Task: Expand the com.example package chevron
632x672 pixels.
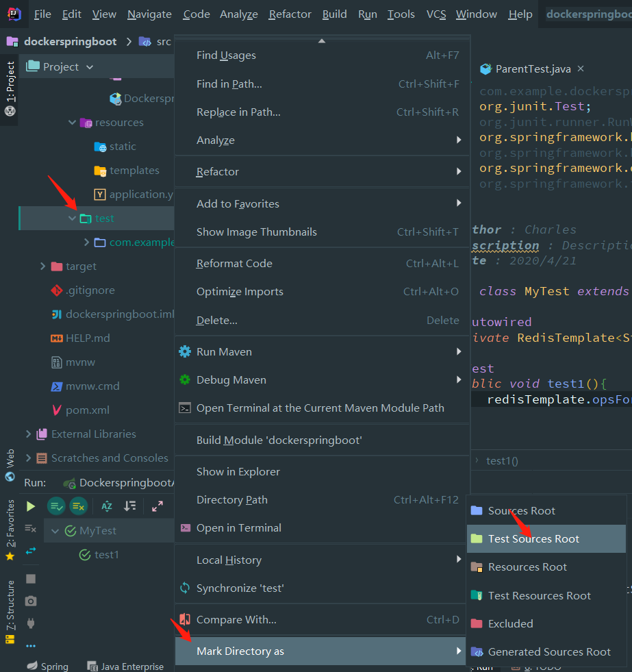Action: pos(86,242)
